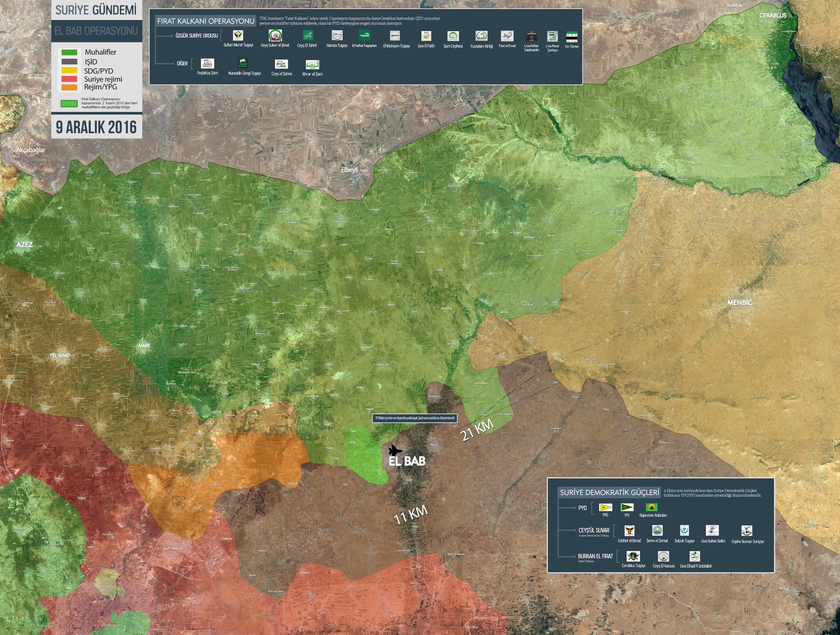Screen dimensions: 840x635
Task: Select the El Mutasım Tugayı logo
Action: click(395, 36)
